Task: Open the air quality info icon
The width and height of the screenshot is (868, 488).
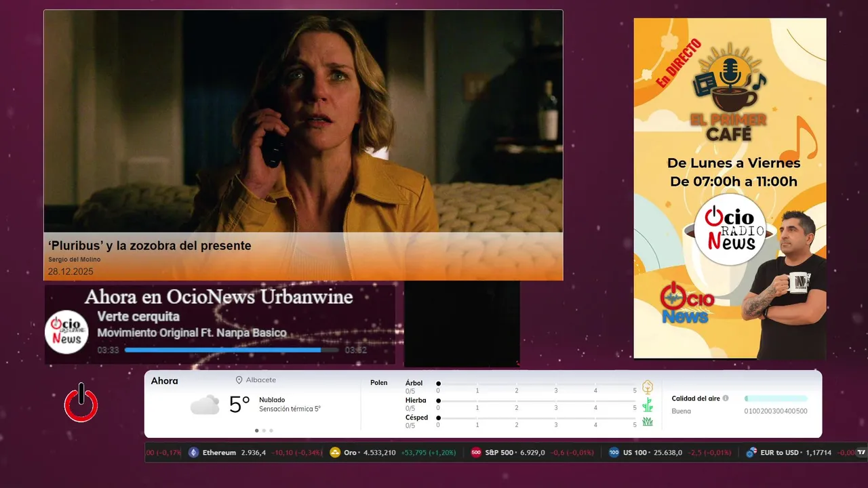Action: pyautogui.click(x=726, y=399)
